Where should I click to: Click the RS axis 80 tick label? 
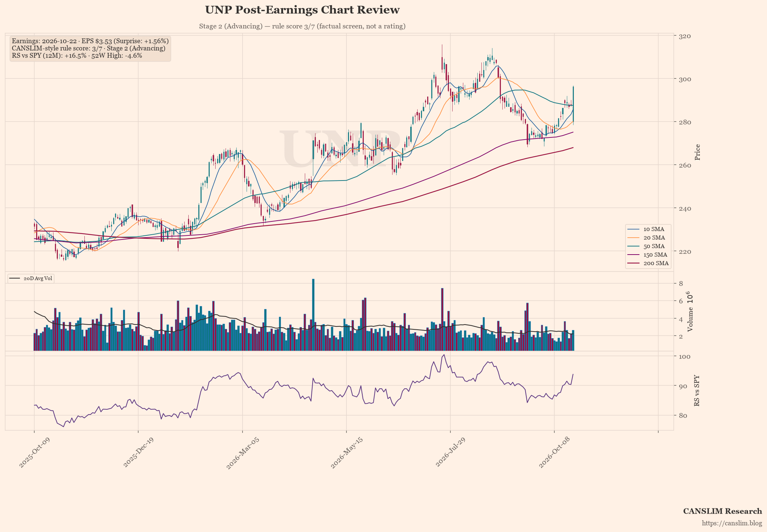[x=683, y=415]
